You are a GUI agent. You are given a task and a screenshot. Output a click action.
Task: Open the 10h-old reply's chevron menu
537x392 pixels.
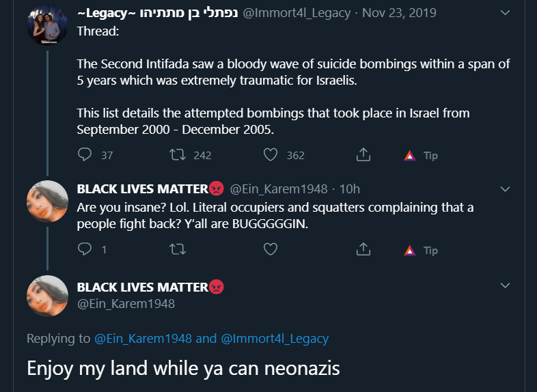coord(505,189)
